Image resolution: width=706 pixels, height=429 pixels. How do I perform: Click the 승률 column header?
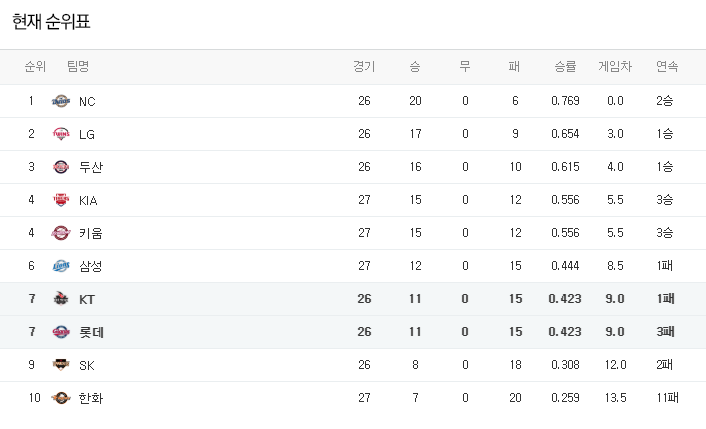coord(565,67)
